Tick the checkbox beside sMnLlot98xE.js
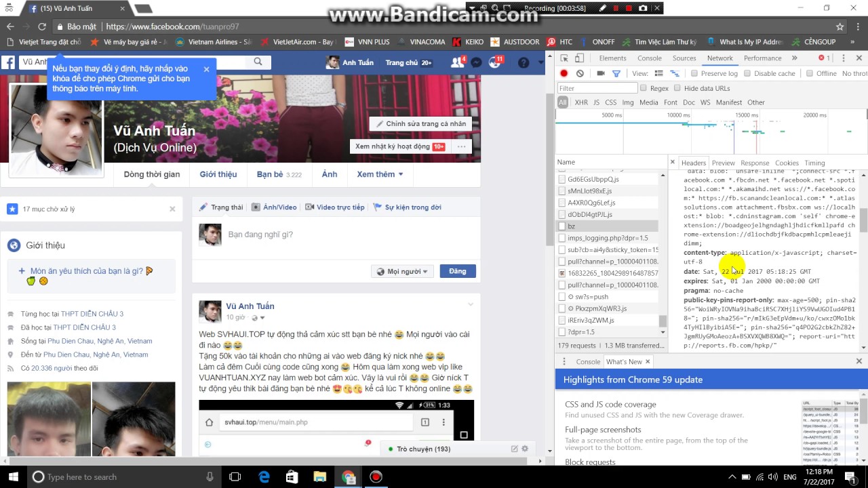 point(561,191)
